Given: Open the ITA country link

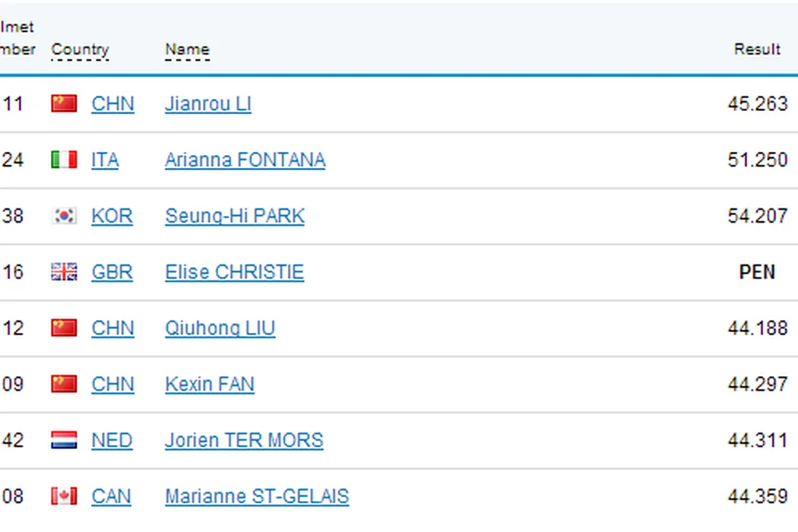Looking at the screenshot, I should tap(105, 160).
